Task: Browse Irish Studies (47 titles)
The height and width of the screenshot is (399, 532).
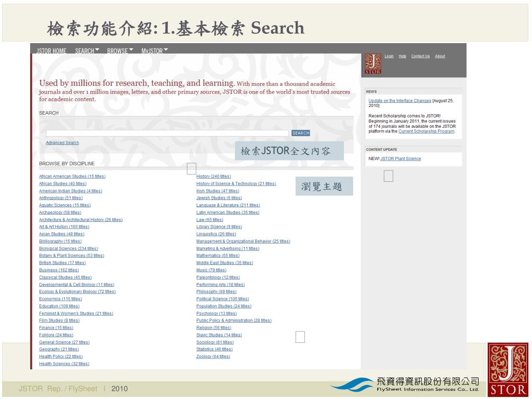Action: pyautogui.click(x=218, y=191)
